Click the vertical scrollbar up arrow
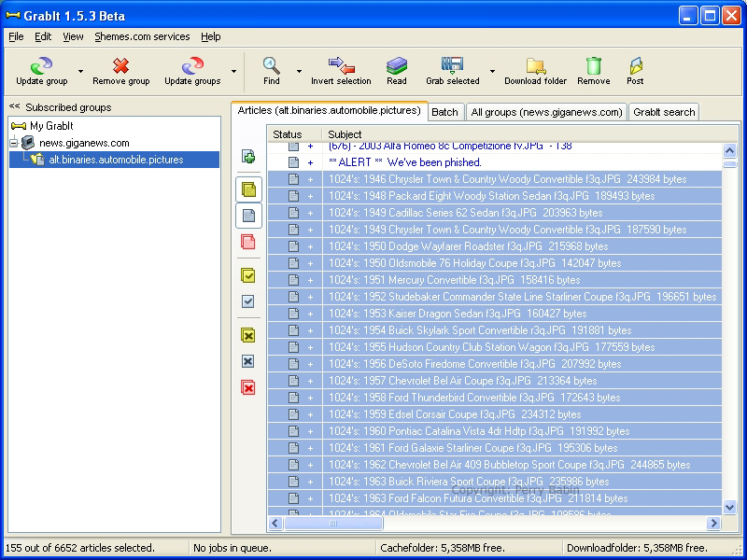 (x=729, y=151)
